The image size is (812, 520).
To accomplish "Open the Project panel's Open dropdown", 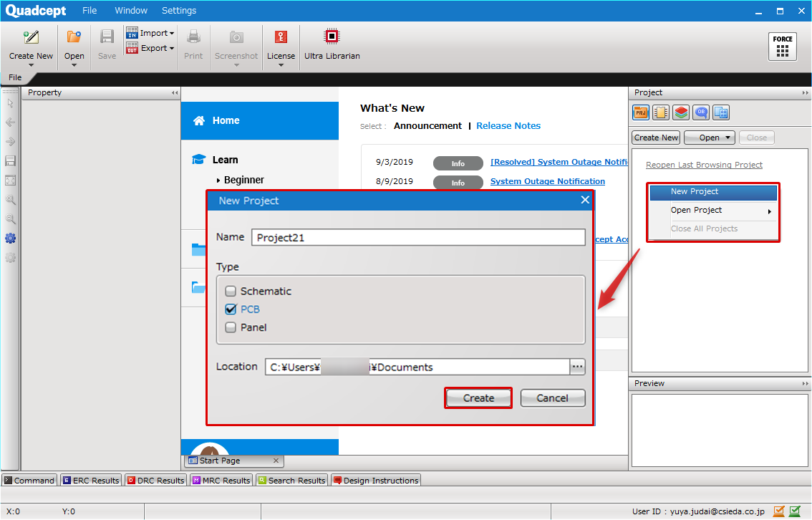I will tap(710, 138).
